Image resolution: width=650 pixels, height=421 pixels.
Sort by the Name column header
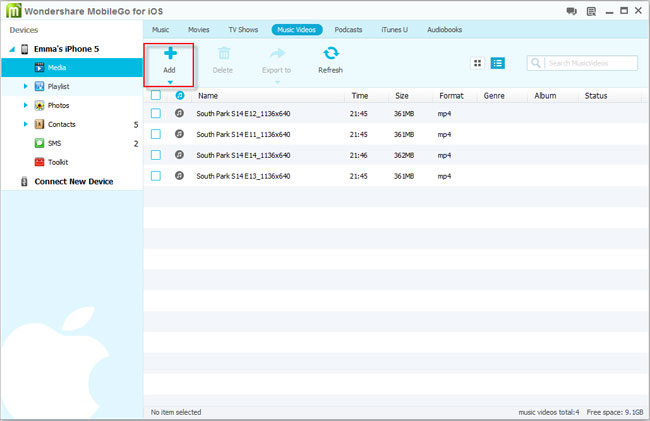click(208, 96)
